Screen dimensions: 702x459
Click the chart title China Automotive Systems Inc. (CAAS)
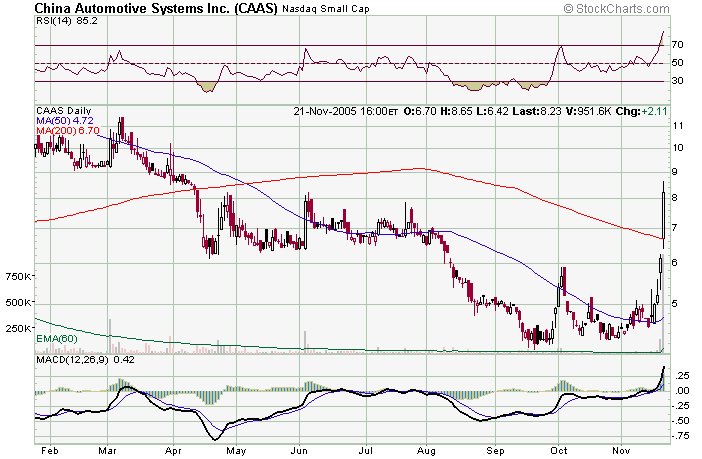[156, 8]
